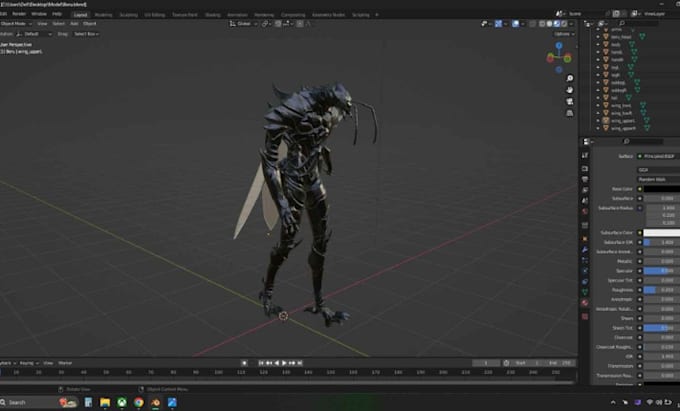Open the viewport Options dropdown
Screen dimensions: 680x411
pos(564,34)
